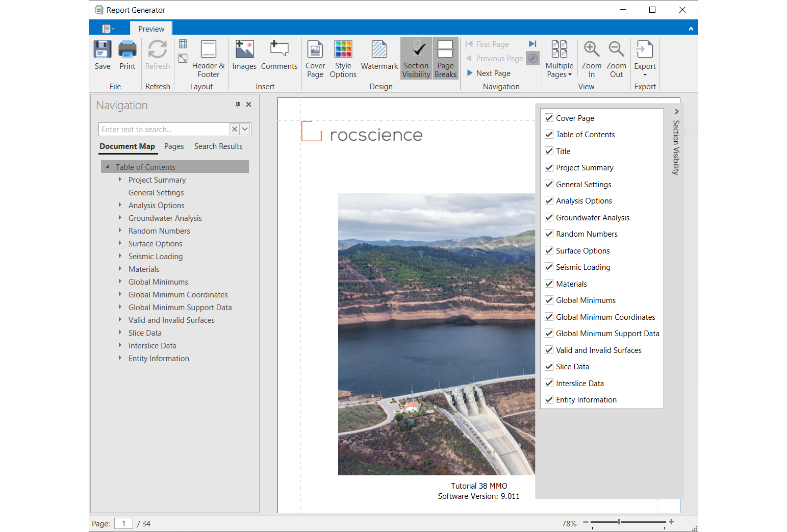
Task: Toggle Page Breaks display
Action: pos(445,59)
